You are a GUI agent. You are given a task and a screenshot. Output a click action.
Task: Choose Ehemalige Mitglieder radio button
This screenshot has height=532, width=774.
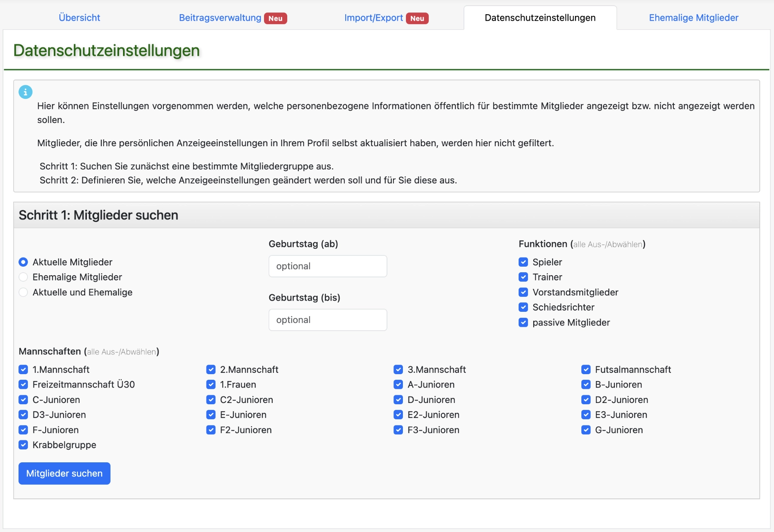(23, 277)
